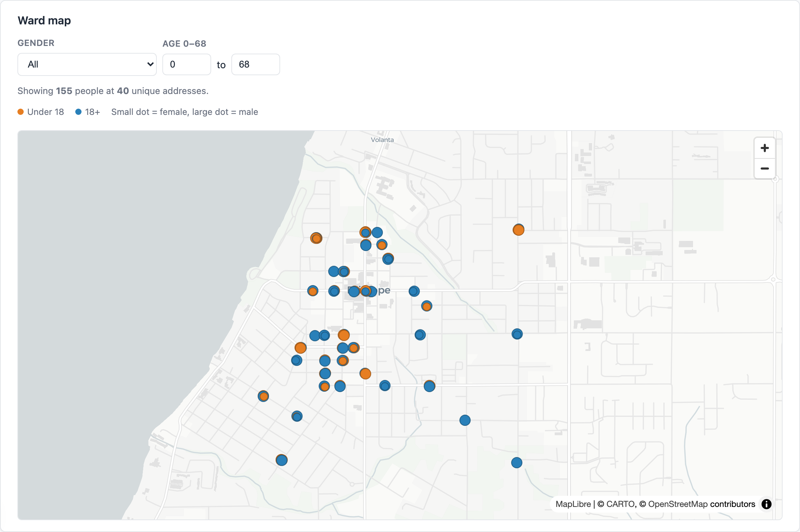Select the orange marker near Volanta's east side
This screenshot has height=532, width=800.
click(x=518, y=230)
